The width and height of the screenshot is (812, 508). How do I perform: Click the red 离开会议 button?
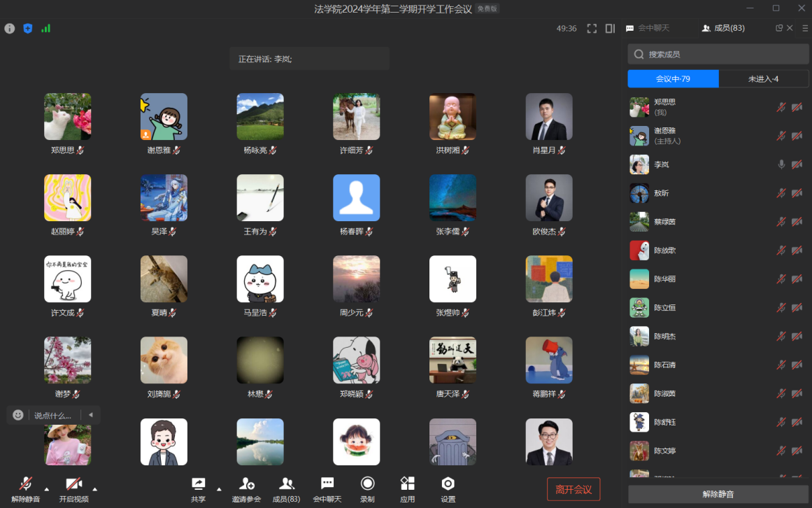[x=573, y=489]
